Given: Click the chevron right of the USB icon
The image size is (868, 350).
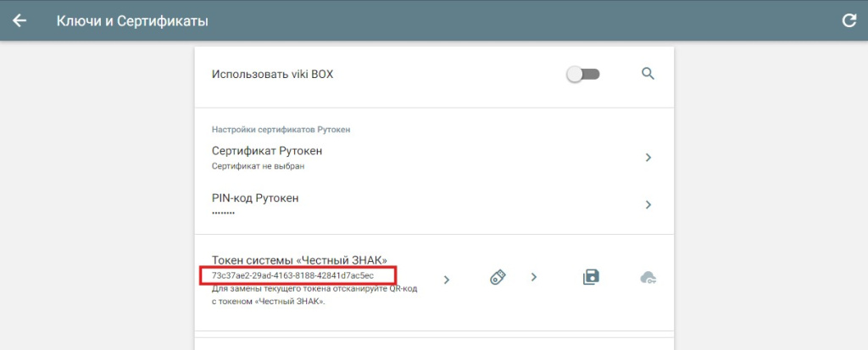Looking at the screenshot, I should [534, 277].
